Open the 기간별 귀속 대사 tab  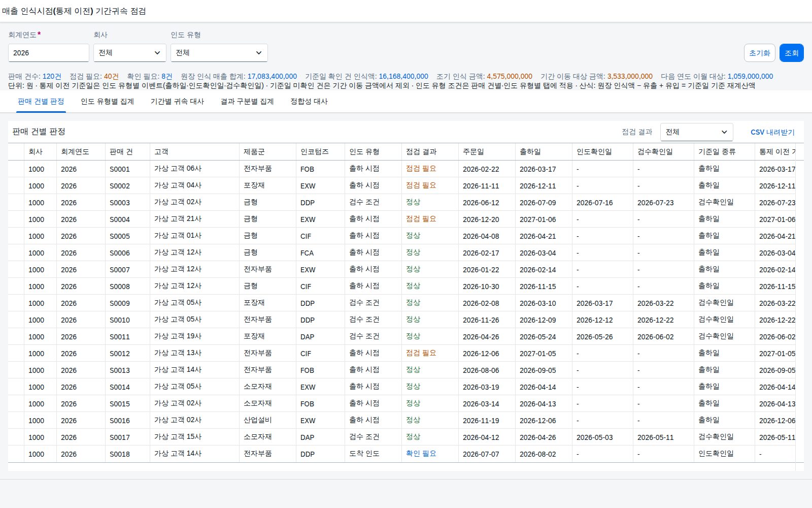tap(177, 102)
